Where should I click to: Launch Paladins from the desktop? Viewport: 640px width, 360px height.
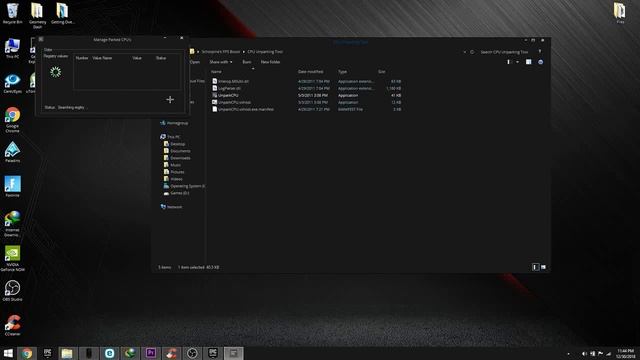(12, 152)
